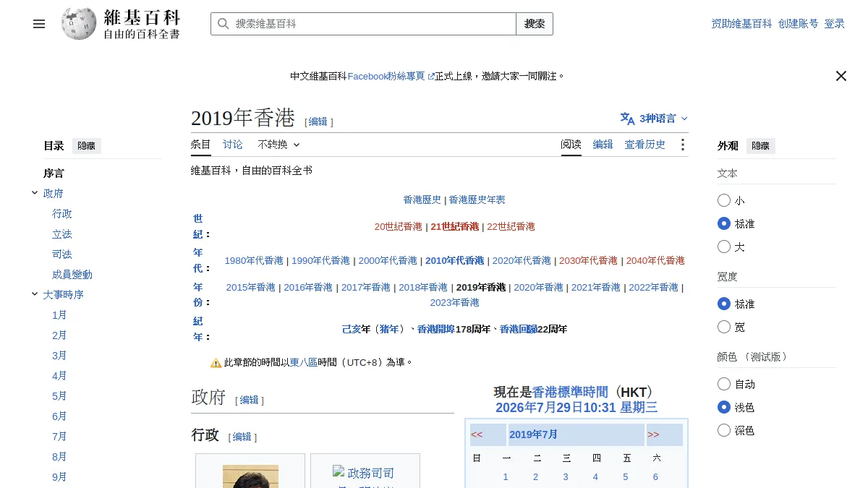The width and height of the screenshot is (868, 488).
Task: Collapse the 政府 section in contents
Action: [35, 193]
